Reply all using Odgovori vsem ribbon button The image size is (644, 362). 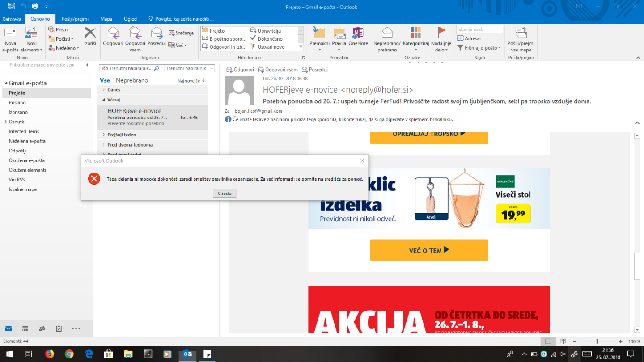pos(135,39)
